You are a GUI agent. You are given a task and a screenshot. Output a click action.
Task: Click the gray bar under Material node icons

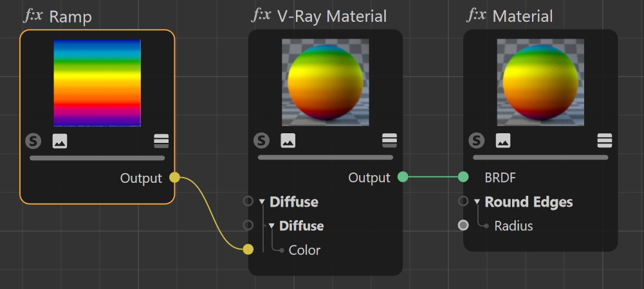pos(540,158)
